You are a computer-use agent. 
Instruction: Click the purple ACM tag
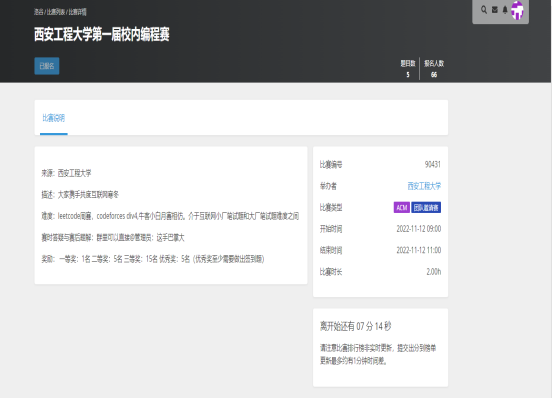click(402, 208)
